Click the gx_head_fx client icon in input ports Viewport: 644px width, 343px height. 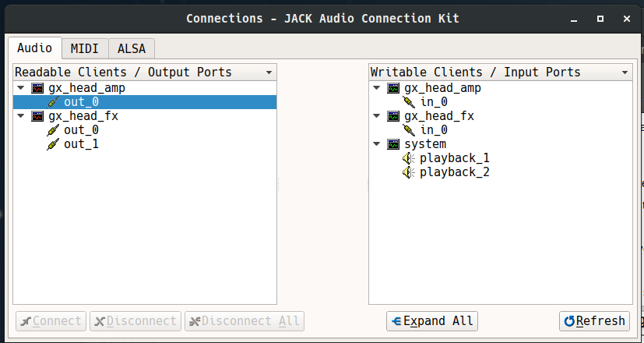coord(393,116)
